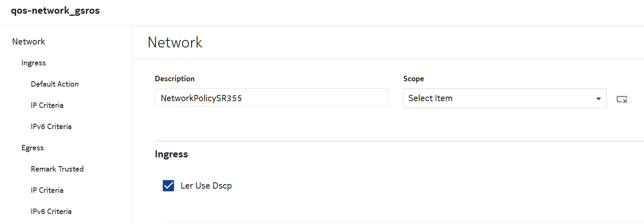Clear the Scope field using the clear icon

[x=622, y=99]
